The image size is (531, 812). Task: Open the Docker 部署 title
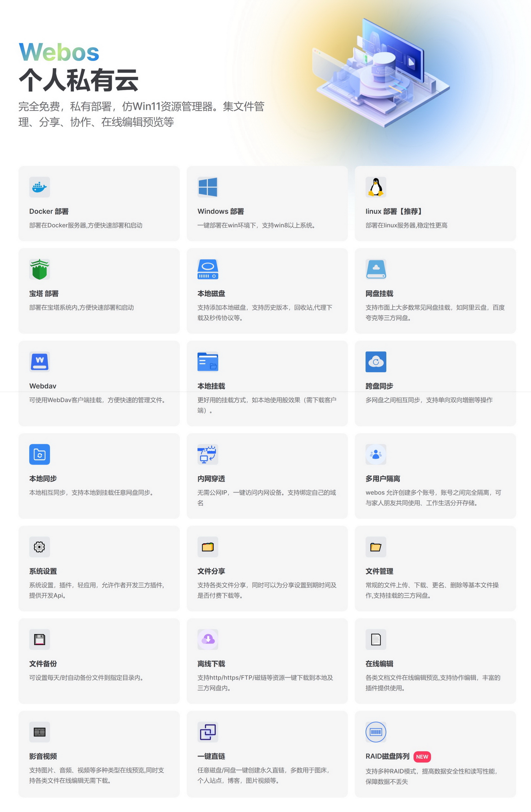[x=49, y=212]
